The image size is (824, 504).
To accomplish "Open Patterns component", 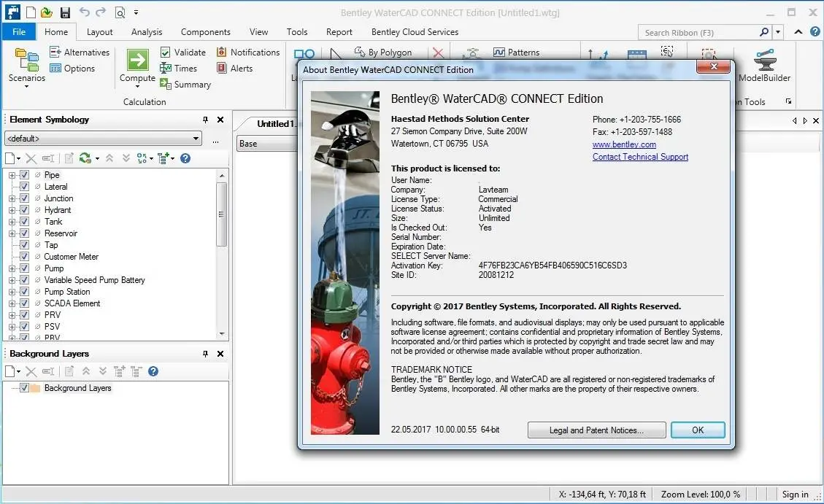I will (517, 52).
